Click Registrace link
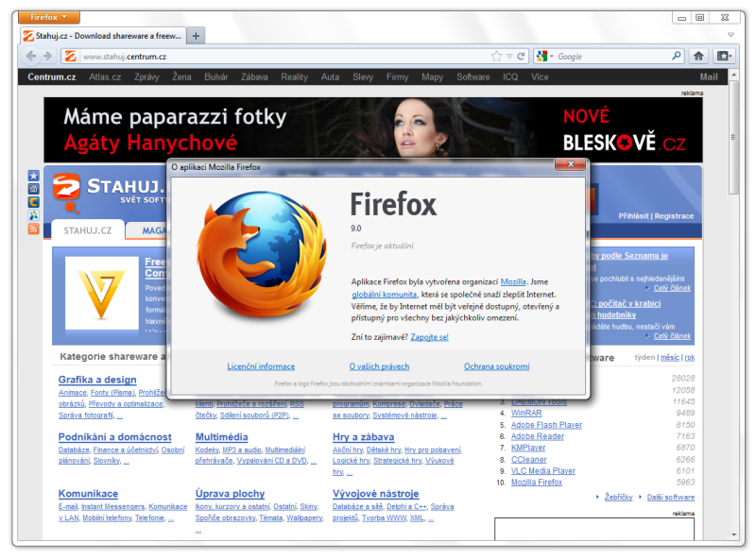The height and width of the screenshot is (559, 756). 674,216
